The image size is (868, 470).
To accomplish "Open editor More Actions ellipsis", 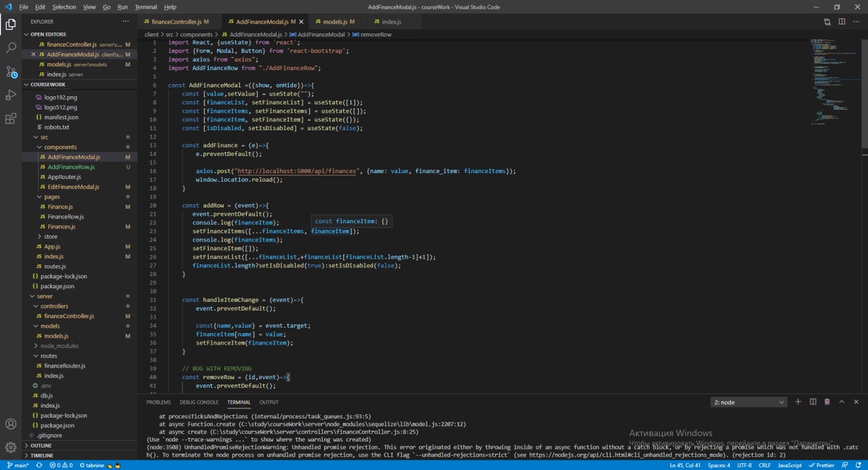I will (x=856, y=22).
